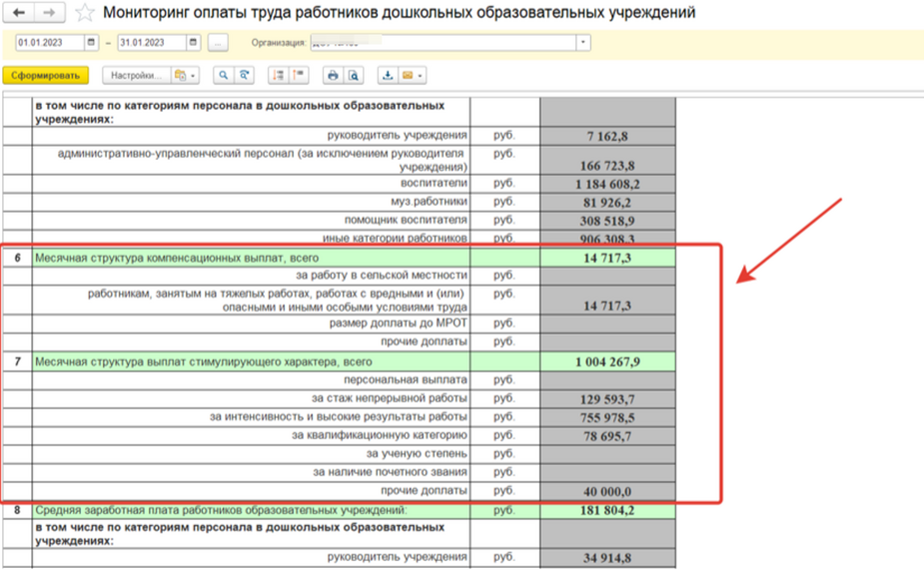924x570 pixels.
Task: Add report to favorites with star icon
Action: pos(86,13)
